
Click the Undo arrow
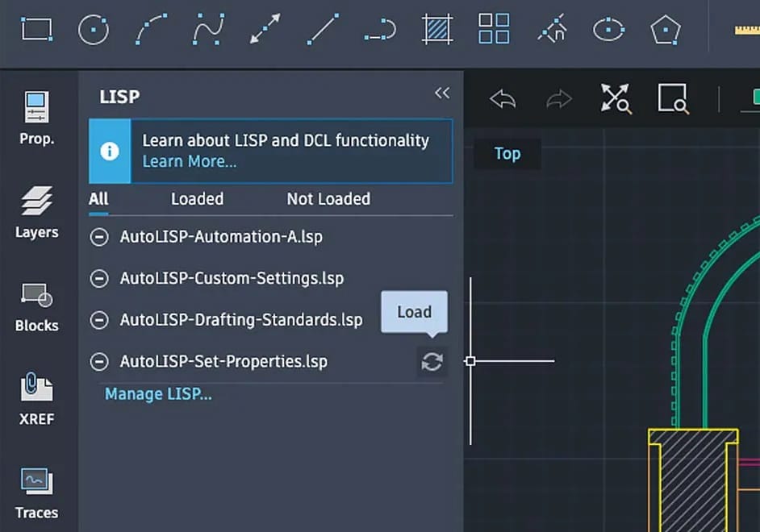pos(503,99)
